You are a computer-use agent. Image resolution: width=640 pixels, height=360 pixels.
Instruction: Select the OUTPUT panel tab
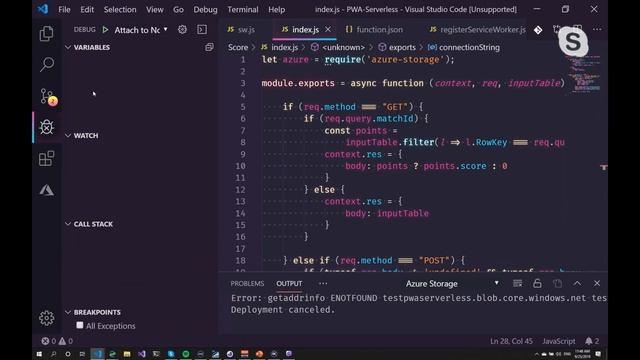click(289, 283)
